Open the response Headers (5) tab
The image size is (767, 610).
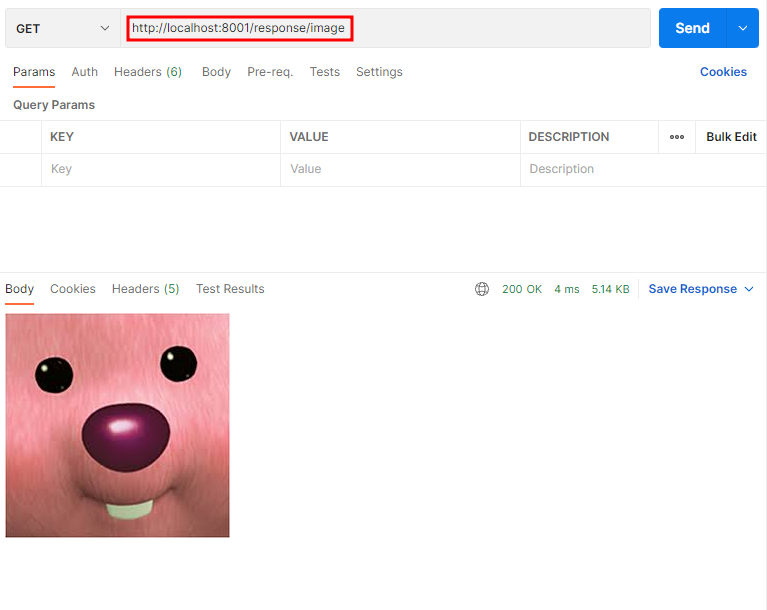coord(145,289)
